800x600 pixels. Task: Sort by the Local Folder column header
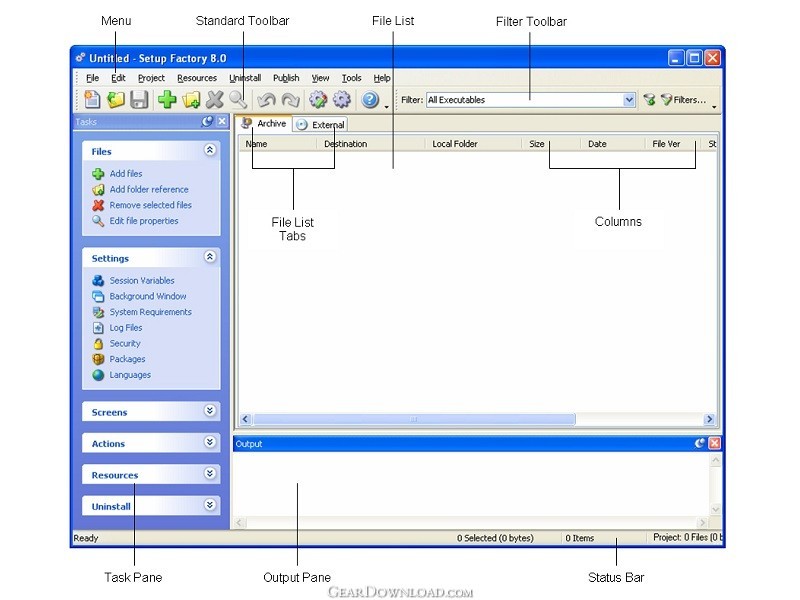tap(473, 144)
